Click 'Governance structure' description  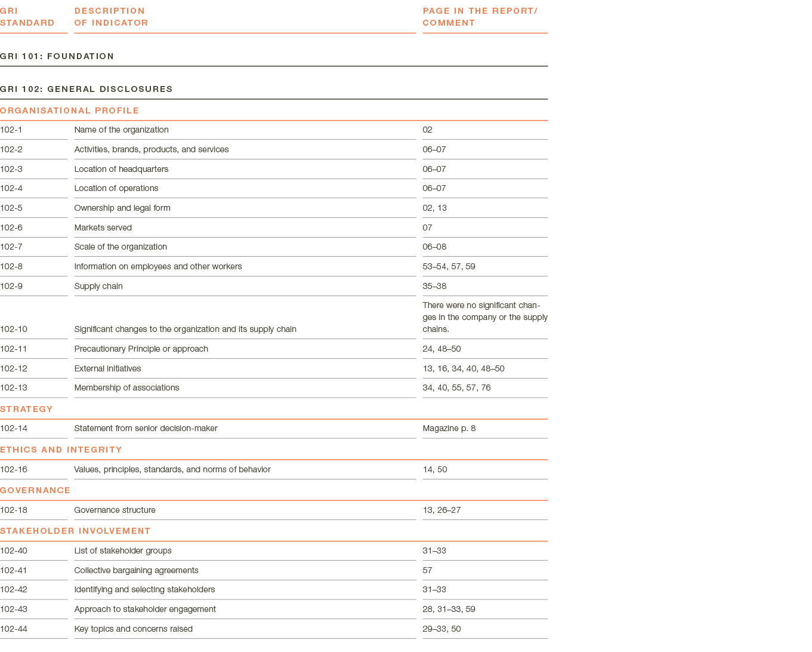pyautogui.click(x=115, y=510)
